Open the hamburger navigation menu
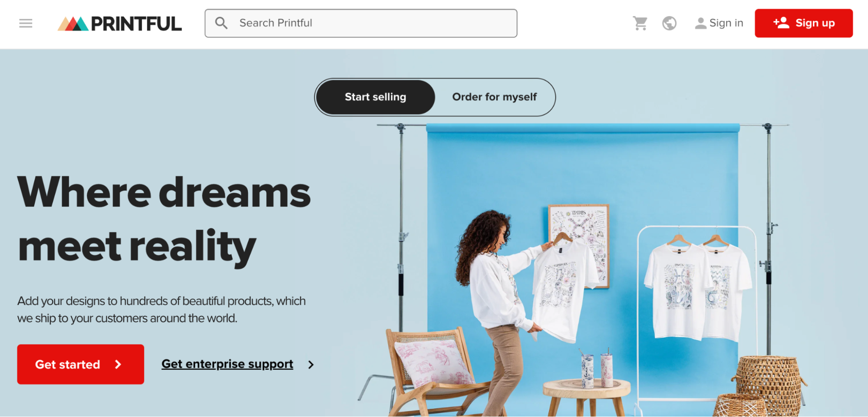The height and width of the screenshot is (417, 868). (x=26, y=23)
